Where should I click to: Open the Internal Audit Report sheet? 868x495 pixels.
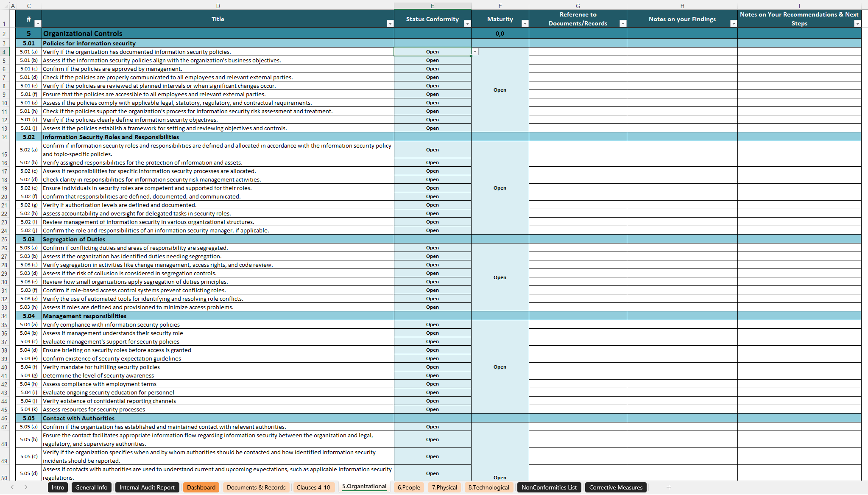click(147, 487)
